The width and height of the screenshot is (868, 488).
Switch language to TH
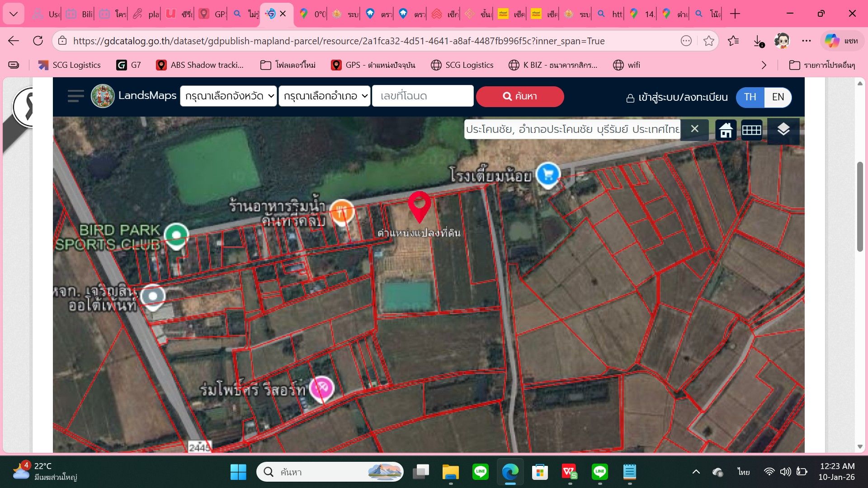[750, 97]
